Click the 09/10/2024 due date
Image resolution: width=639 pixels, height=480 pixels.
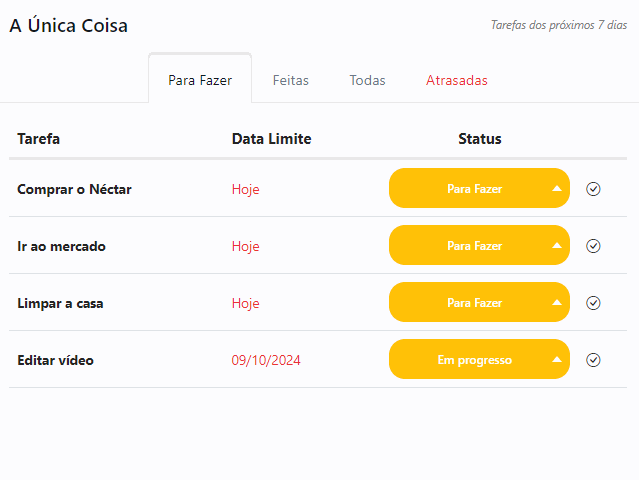[266, 360]
